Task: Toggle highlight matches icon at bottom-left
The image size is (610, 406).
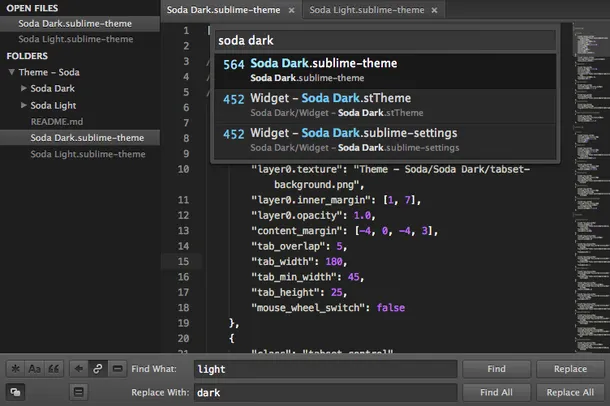Action: pyautogui.click(x=16, y=392)
